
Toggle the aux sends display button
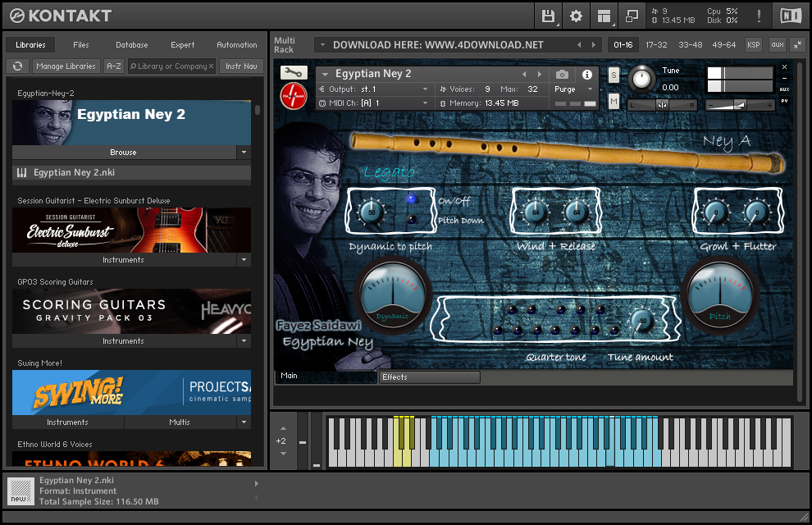coord(785,89)
